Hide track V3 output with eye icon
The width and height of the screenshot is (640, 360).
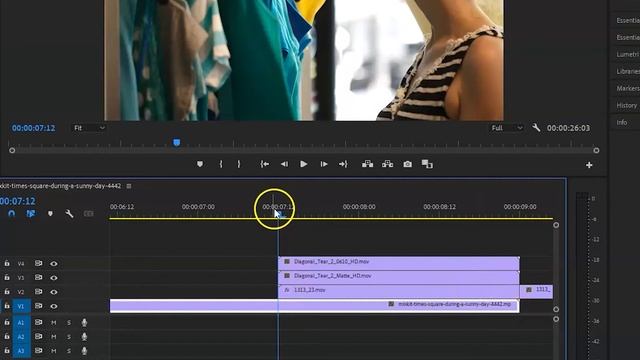54,278
